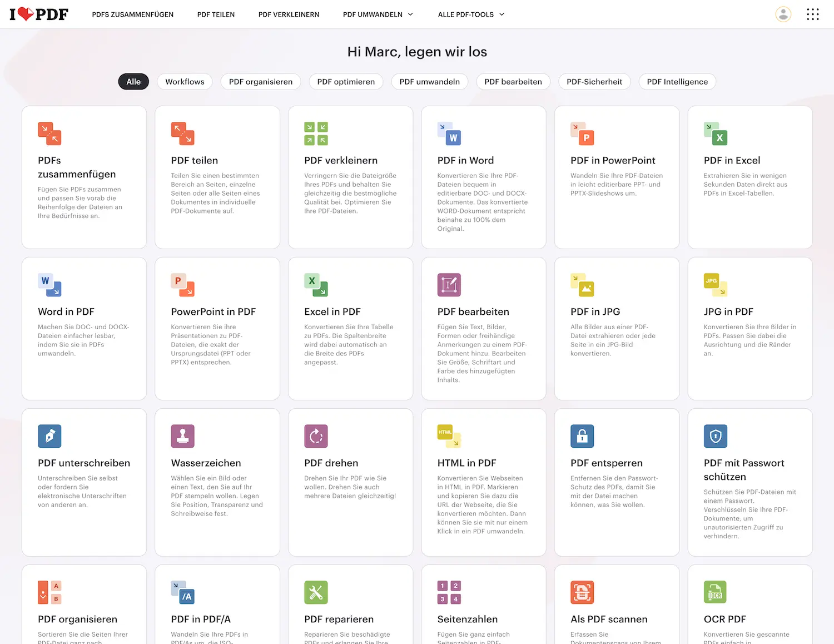834x644 pixels.
Task: Click the PDF entsperren unlock icon
Action: click(582, 436)
